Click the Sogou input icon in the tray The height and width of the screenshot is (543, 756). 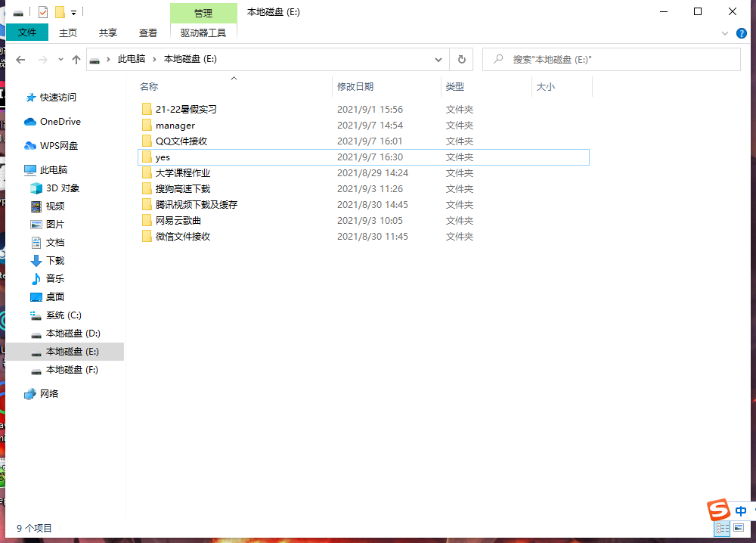pyautogui.click(x=718, y=510)
